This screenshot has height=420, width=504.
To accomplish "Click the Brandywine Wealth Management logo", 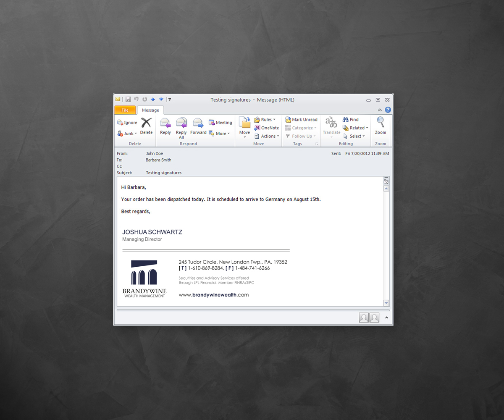I will [144, 279].
